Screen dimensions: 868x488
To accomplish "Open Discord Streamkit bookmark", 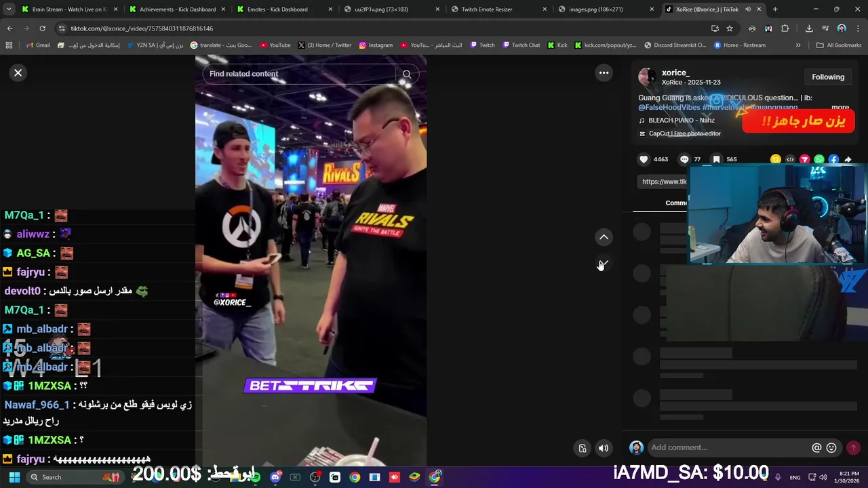I will click(675, 45).
